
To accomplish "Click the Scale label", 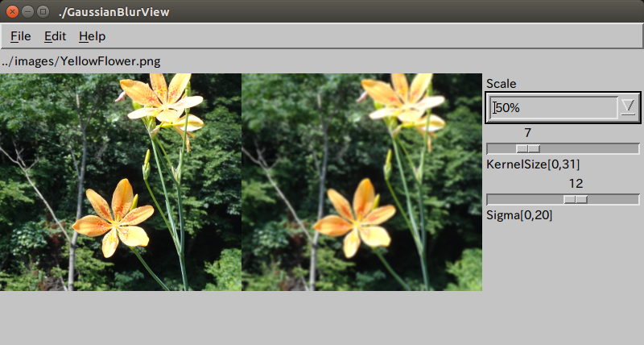I will [501, 84].
